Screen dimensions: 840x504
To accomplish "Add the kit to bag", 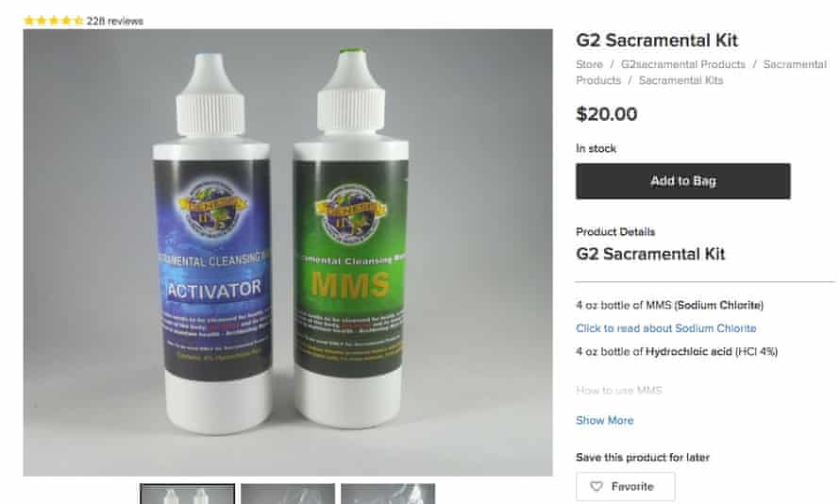I will (x=683, y=181).
